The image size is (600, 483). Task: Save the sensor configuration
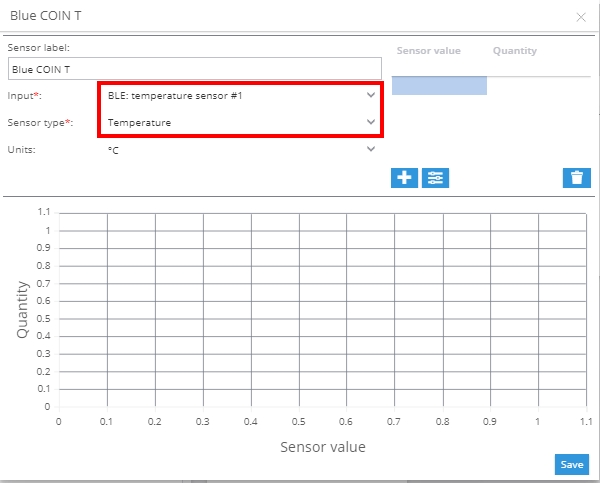coord(571,465)
